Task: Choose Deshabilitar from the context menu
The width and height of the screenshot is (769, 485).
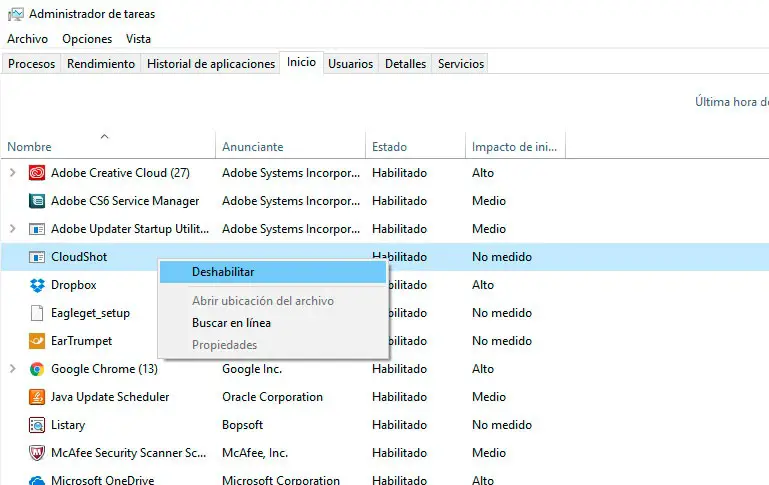Action: pyautogui.click(x=223, y=272)
